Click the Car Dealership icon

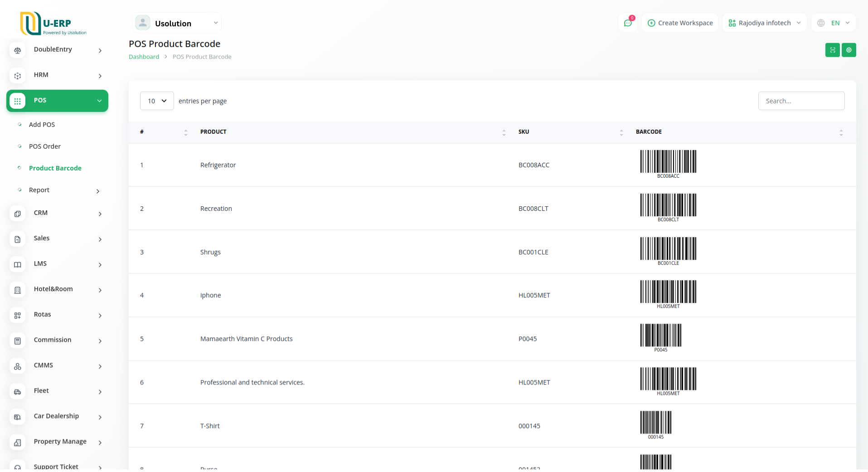18,417
